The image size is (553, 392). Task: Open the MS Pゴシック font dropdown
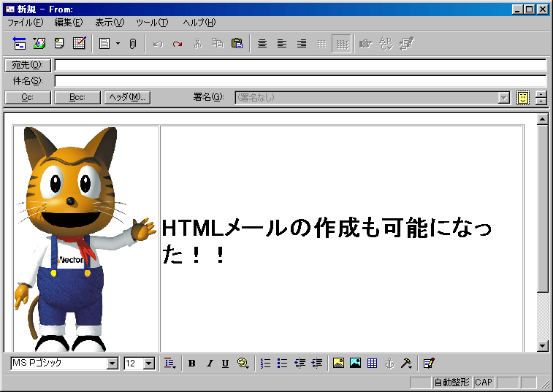pos(112,364)
